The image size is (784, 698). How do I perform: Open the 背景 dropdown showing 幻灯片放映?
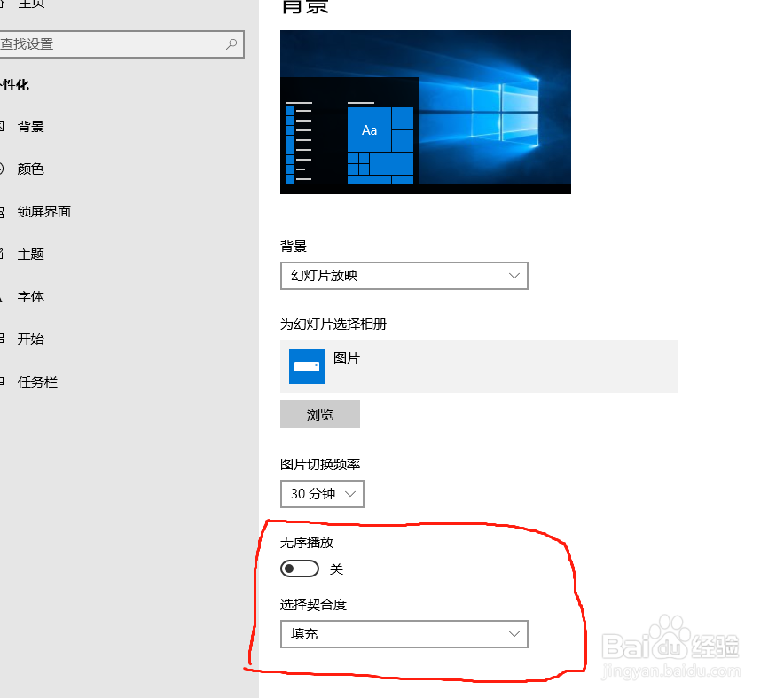tap(404, 276)
